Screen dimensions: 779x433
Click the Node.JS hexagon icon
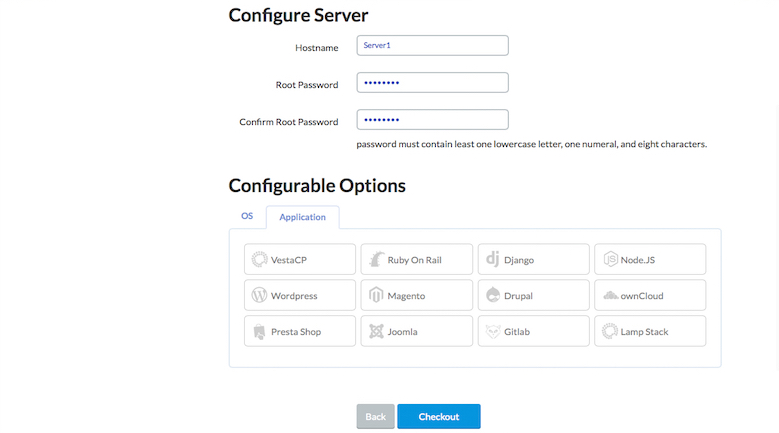click(609, 260)
